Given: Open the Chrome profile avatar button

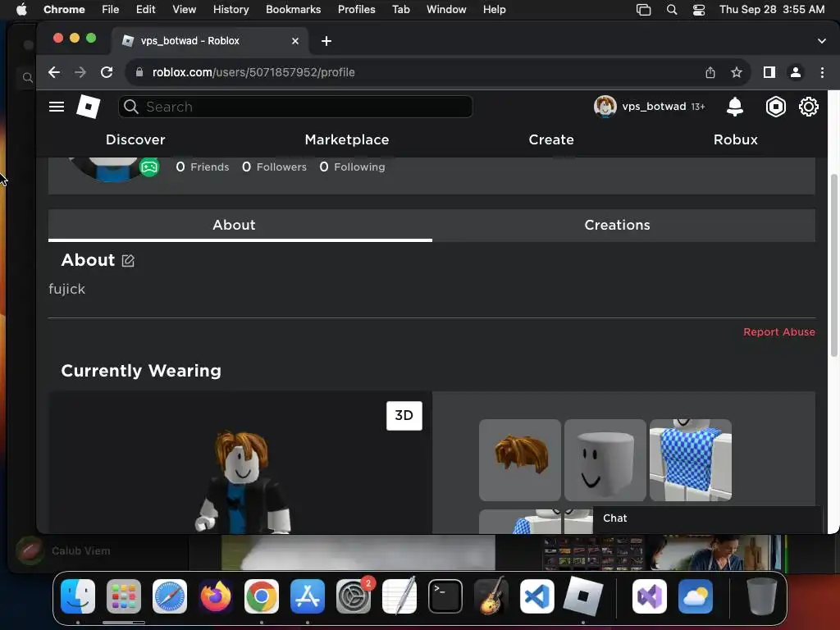Looking at the screenshot, I should pyautogui.click(x=796, y=72).
